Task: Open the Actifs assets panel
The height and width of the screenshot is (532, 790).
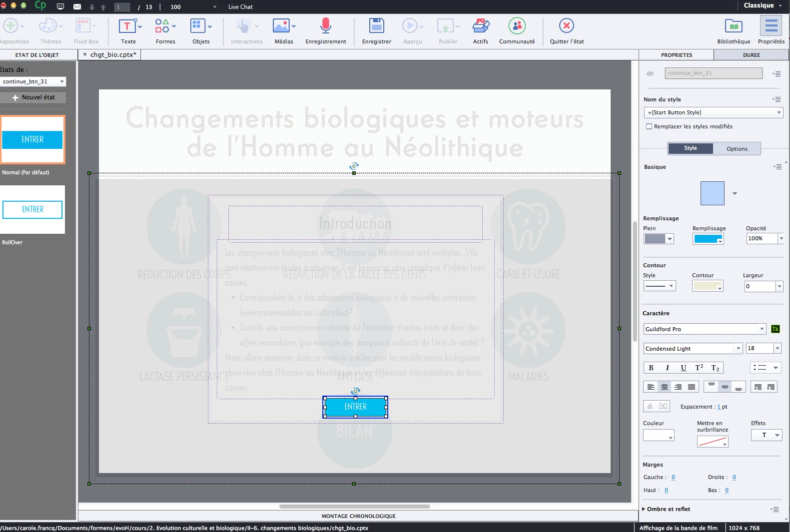Action: 480,31
